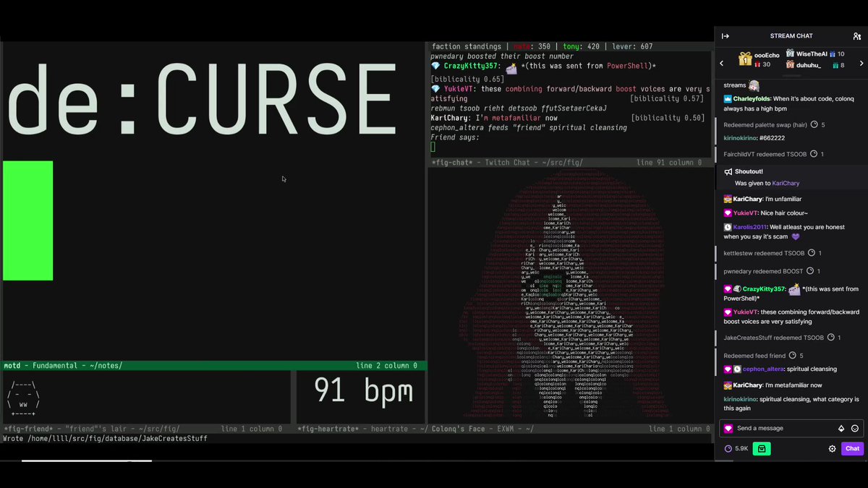
Task: Click the channel points icon on palette swap redemption
Action: click(x=814, y=124)
